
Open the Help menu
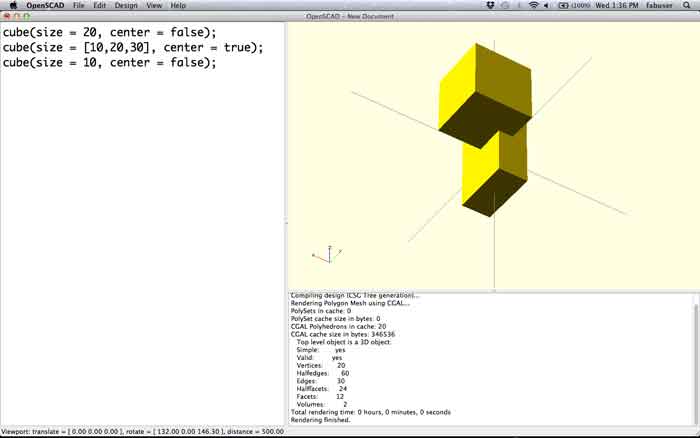178,5
